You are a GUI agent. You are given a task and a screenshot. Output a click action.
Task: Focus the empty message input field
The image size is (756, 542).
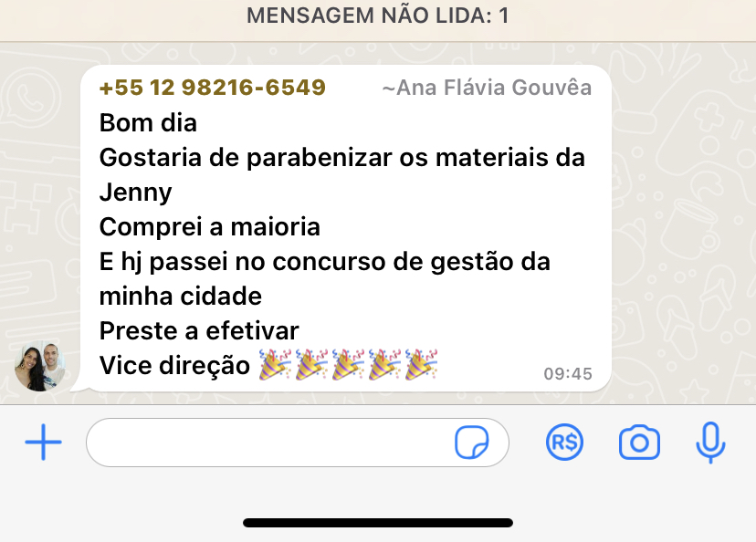tap(298, 443)
